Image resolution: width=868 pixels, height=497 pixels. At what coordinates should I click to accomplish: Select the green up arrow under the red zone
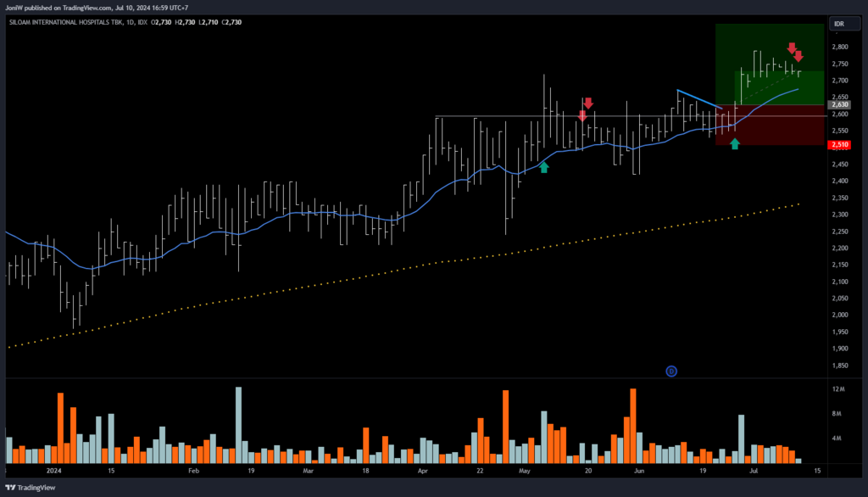(735, 144)
